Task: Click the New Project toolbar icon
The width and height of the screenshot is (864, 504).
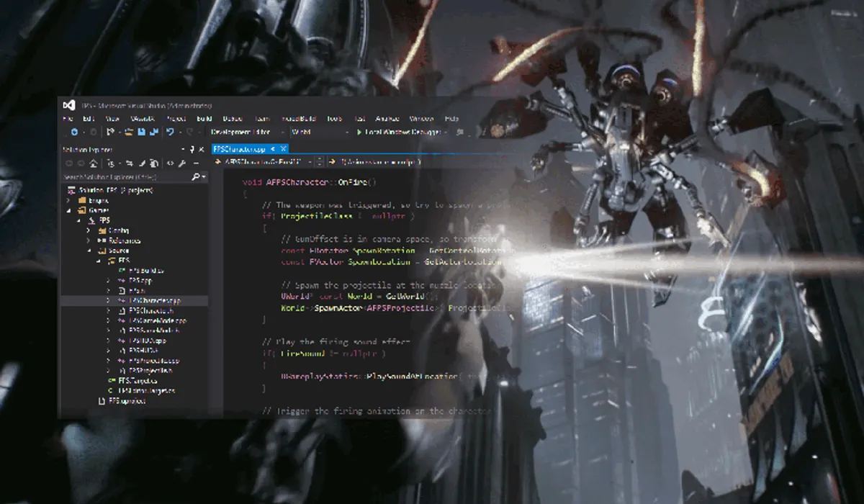Action: click(110, 132)
